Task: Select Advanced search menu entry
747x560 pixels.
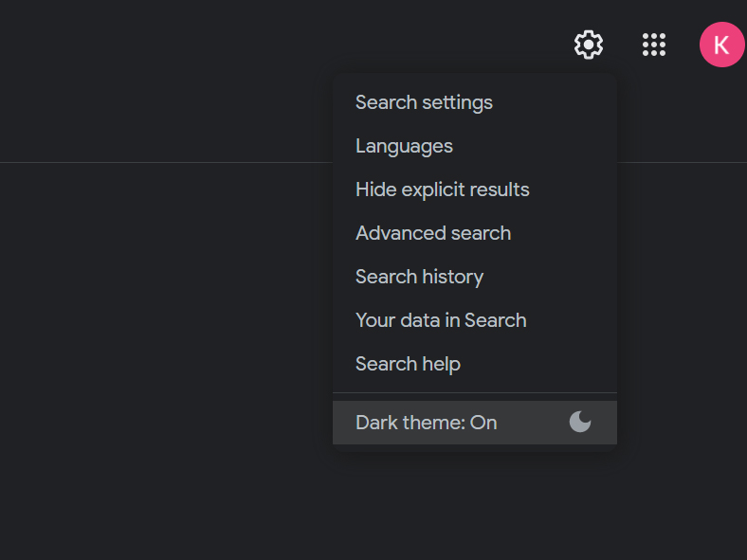Action: tap(433, 233)
